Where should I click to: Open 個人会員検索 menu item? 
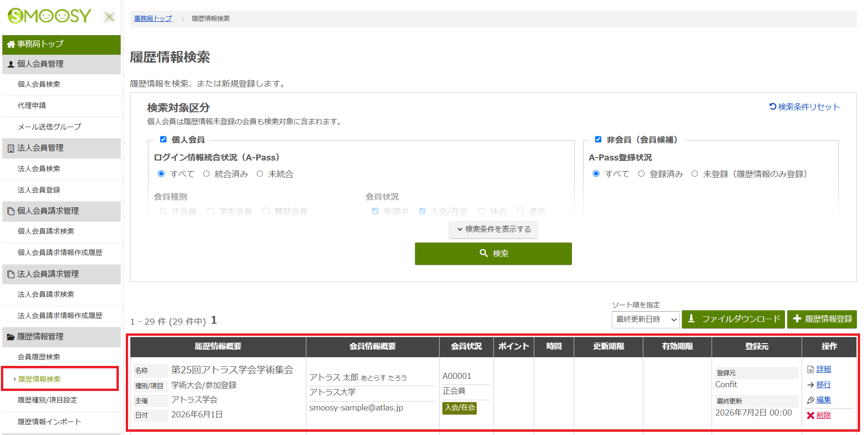(61, 84)
